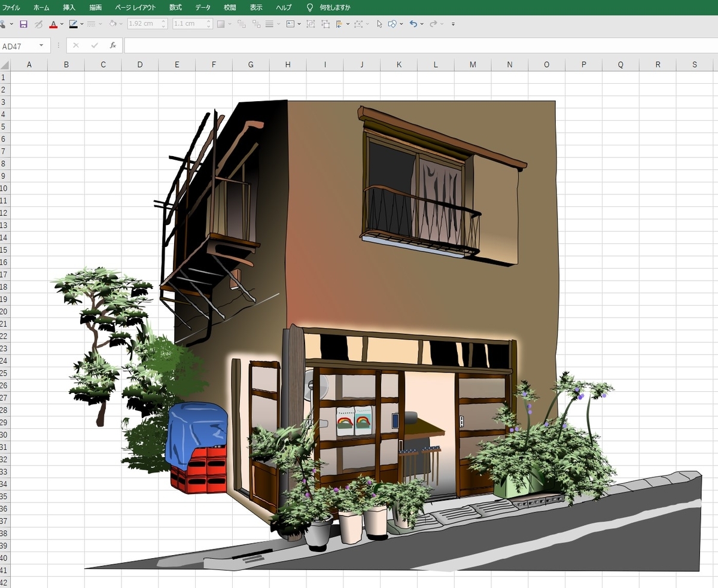Click the group objects icon

(311, 24)
